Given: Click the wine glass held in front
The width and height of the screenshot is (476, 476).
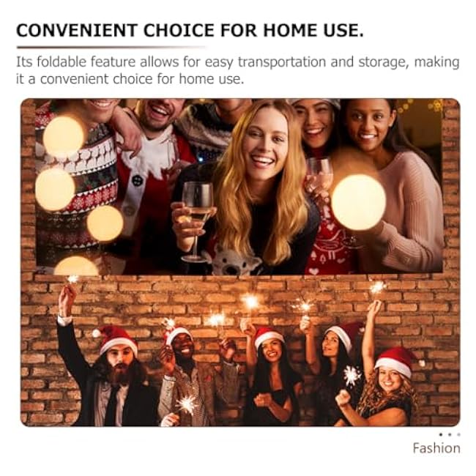Looking at the screenshot, I should (x=196, y=221).
